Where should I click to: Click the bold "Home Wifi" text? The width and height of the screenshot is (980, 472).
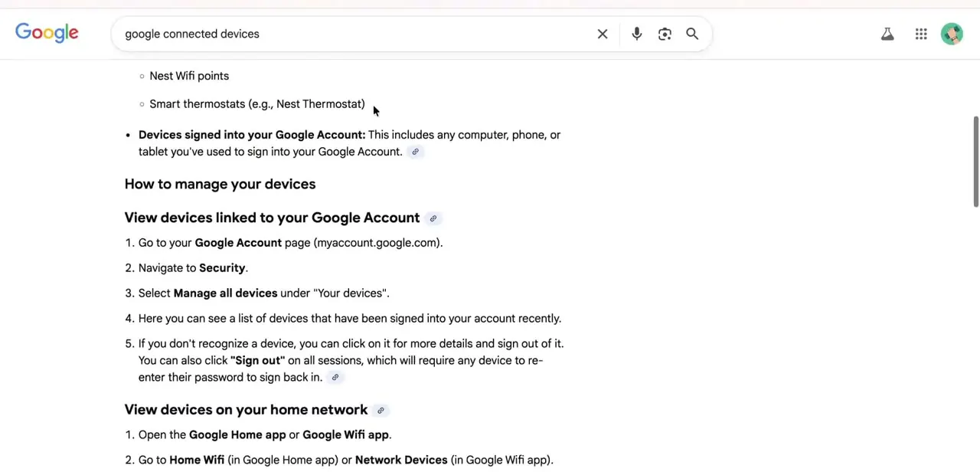[x=197, y=461]
